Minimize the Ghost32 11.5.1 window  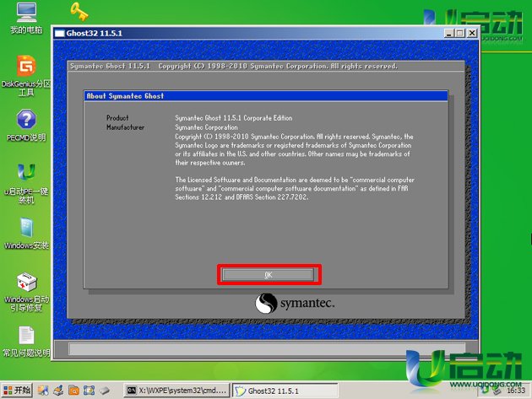pos(449,33)
